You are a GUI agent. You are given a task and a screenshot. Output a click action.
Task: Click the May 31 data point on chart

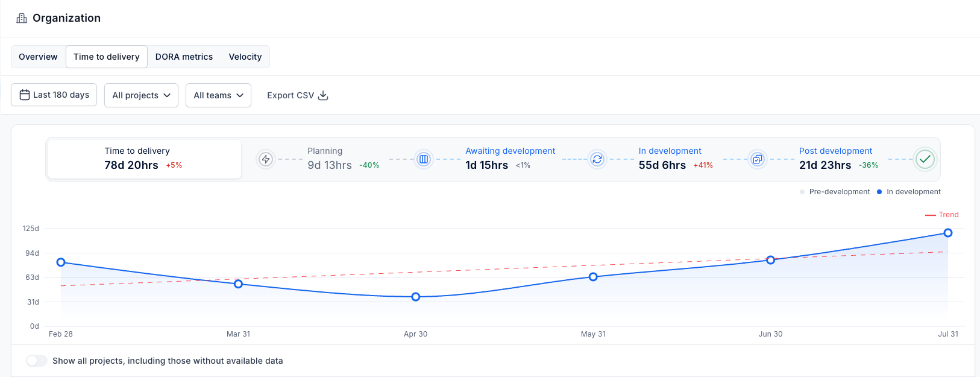tap(593, 277)
